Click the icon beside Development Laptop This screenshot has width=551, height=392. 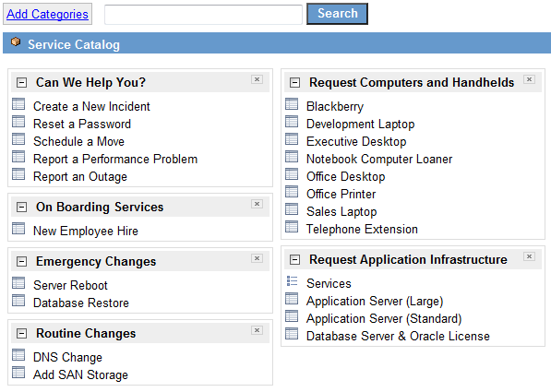(x=292, y=122)
